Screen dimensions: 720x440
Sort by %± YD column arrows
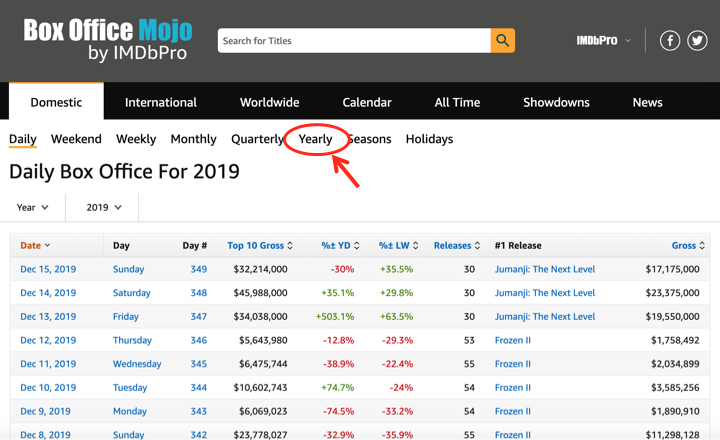point(357,246)
